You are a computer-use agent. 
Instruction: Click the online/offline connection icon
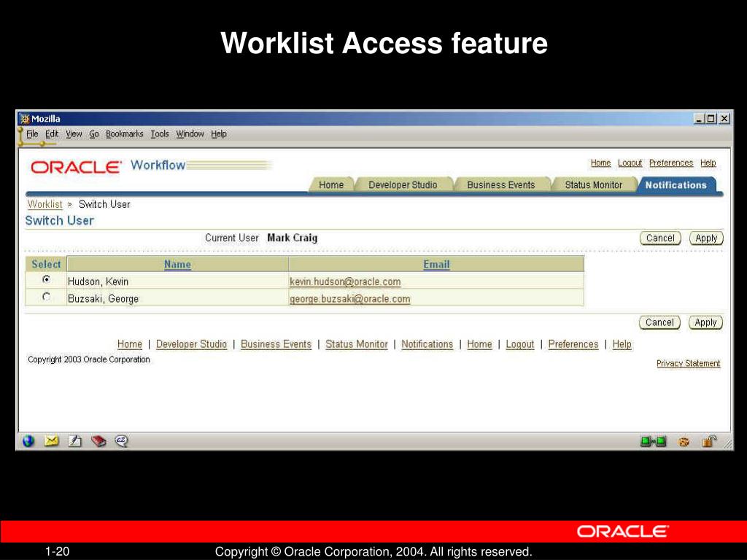point(653,442)
